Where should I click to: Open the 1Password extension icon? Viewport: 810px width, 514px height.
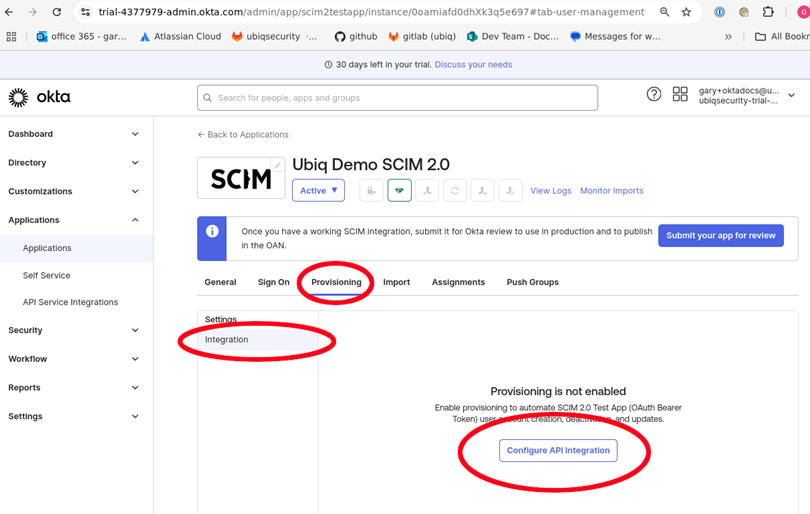tap(719, 12)
